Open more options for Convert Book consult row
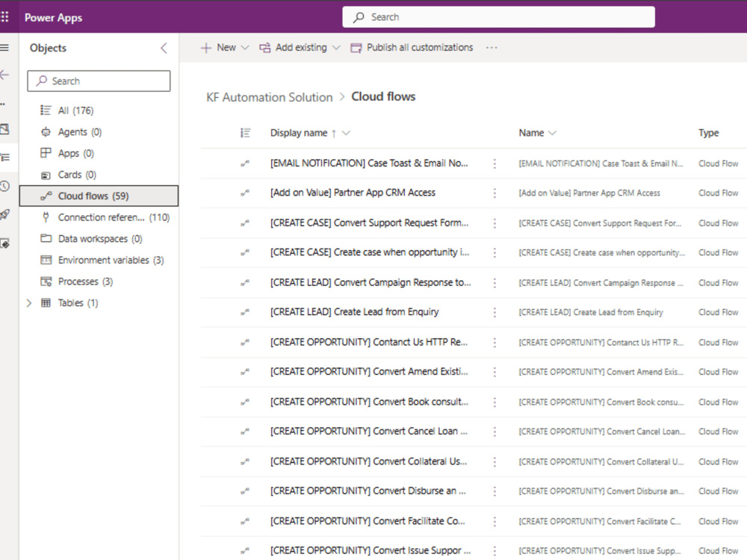 tap(495, 402)
